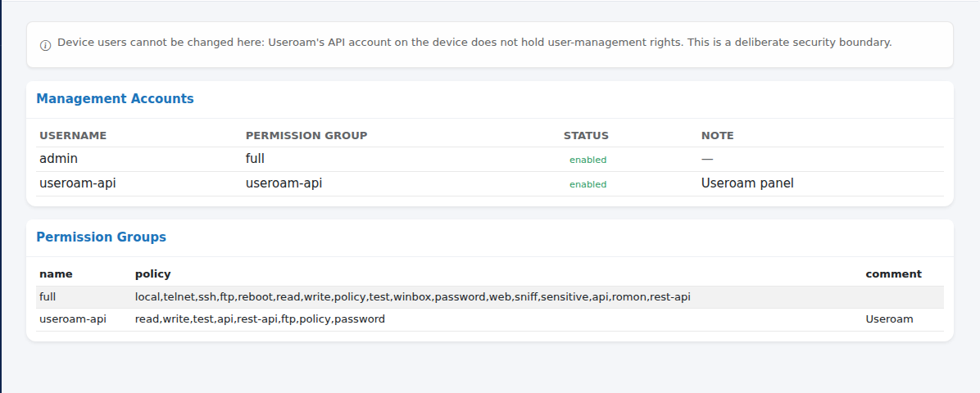
Task: Select the useroam-api group name in Permission Groups
Action: pos(72,319)
